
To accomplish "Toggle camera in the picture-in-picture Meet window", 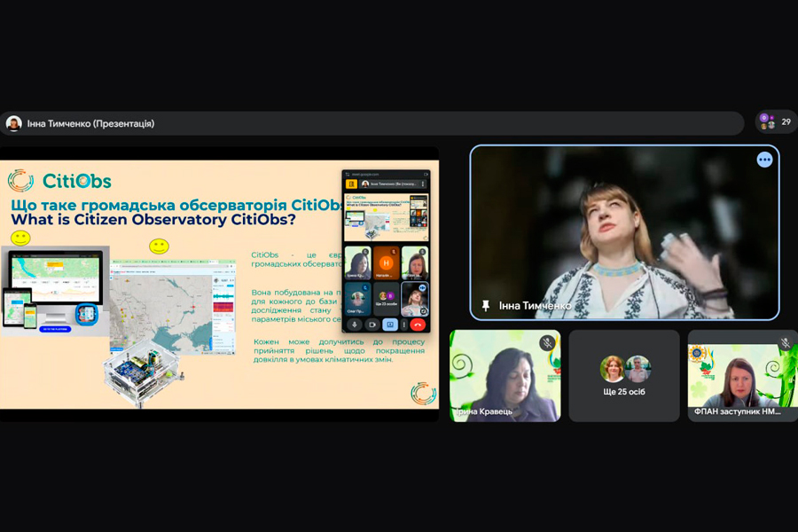I will pyautogui.click(x=372, y=325).
